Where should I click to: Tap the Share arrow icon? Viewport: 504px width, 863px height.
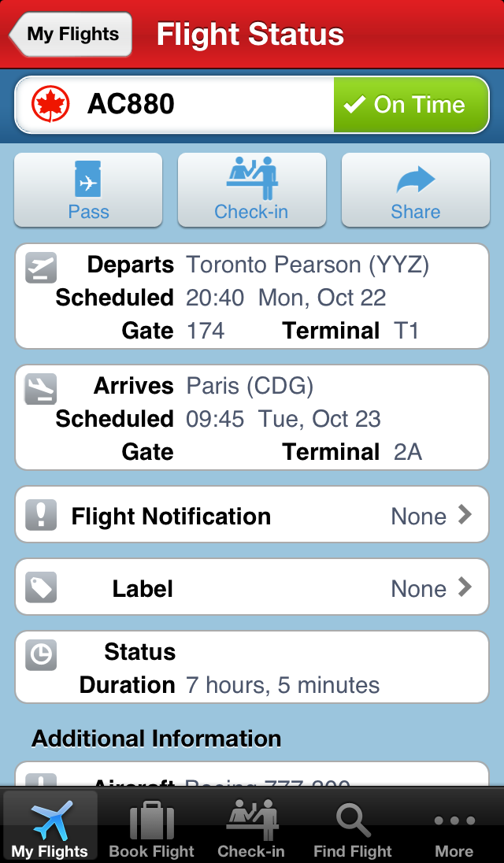point(415,181)
